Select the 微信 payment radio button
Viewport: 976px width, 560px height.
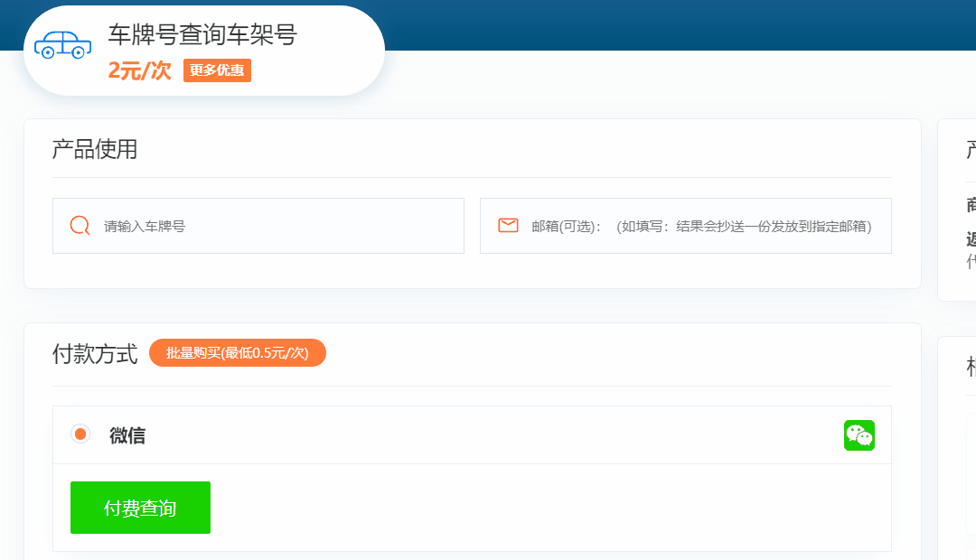coord(80,434)
